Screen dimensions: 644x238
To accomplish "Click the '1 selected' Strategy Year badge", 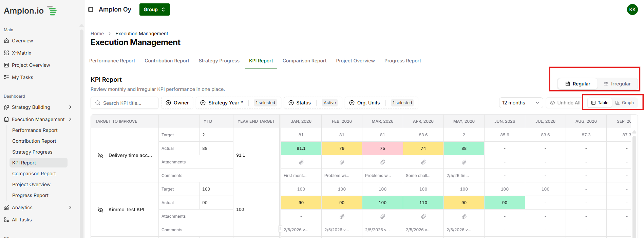I will (x=265, y=103).
